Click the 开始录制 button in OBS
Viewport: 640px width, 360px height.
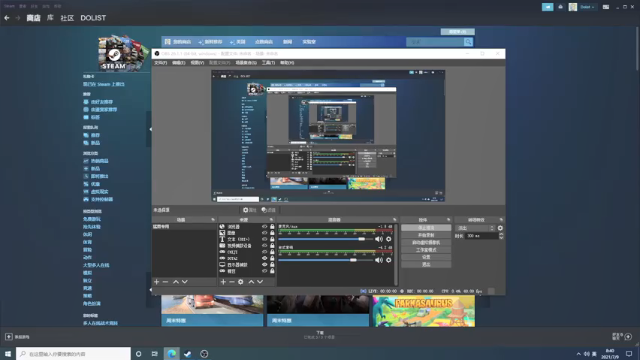point(426,235)
